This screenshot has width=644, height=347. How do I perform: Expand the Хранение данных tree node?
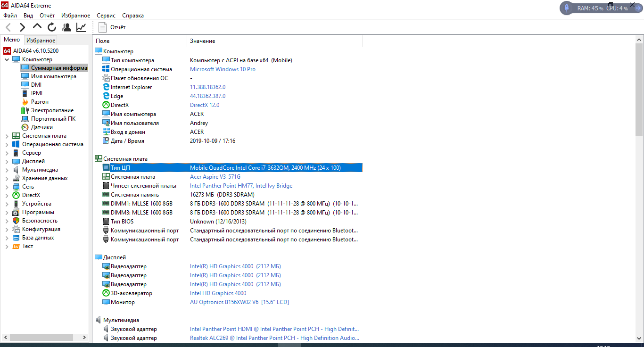(7, 178)
